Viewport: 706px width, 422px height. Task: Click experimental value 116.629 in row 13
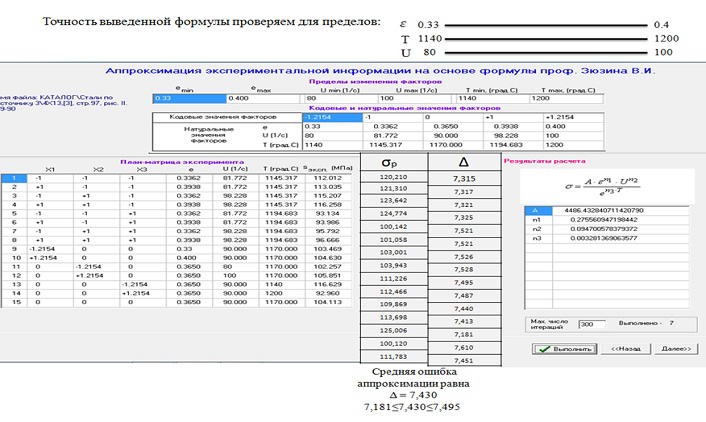coord(328,285)
